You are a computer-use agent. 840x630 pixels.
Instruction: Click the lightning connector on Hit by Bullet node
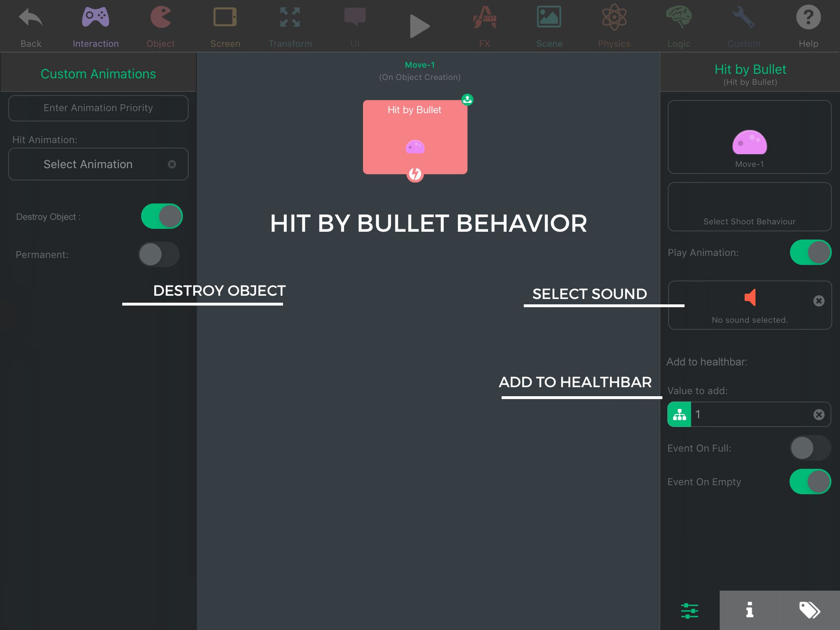pyautogui.click(x=414, y=175)
